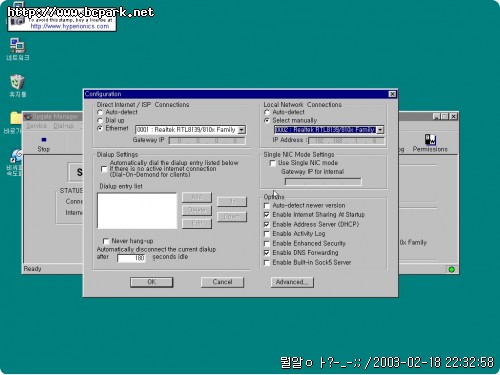Open the Advanced... settings button
The width and height of the screenshot is (500, 375).
(x=292, y=282)
